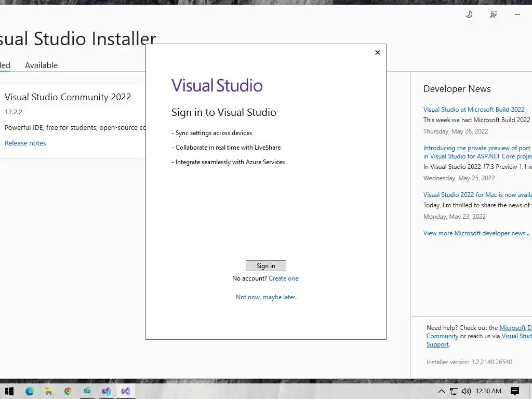532x399 pixels.
Task: Click Installer version 3.2.2148.26540 text
Action: (x=469, y=362)
